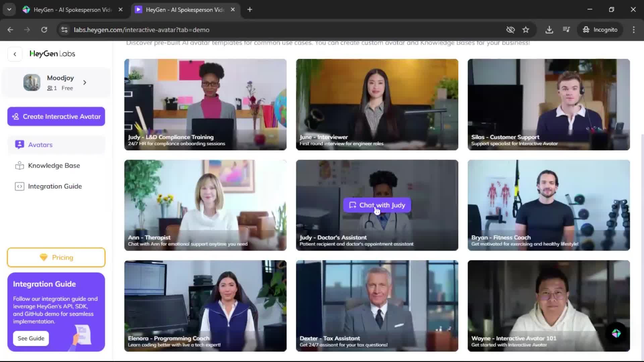This screenshot has width=644, height=362.
Task: Open the Knowledge Base sidebar item
Action: coord(54,166)
